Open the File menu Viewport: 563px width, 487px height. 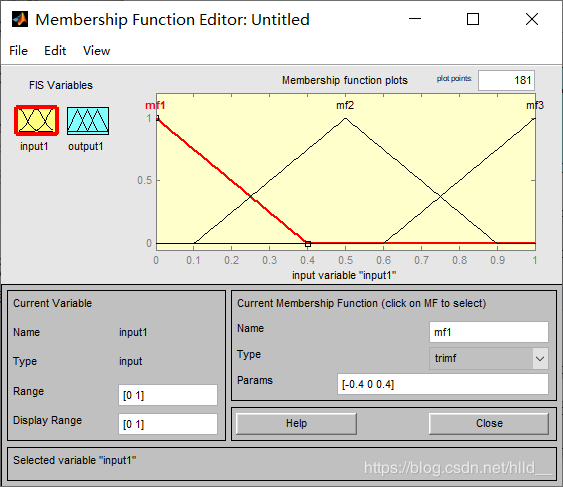(x=18, y=51)
